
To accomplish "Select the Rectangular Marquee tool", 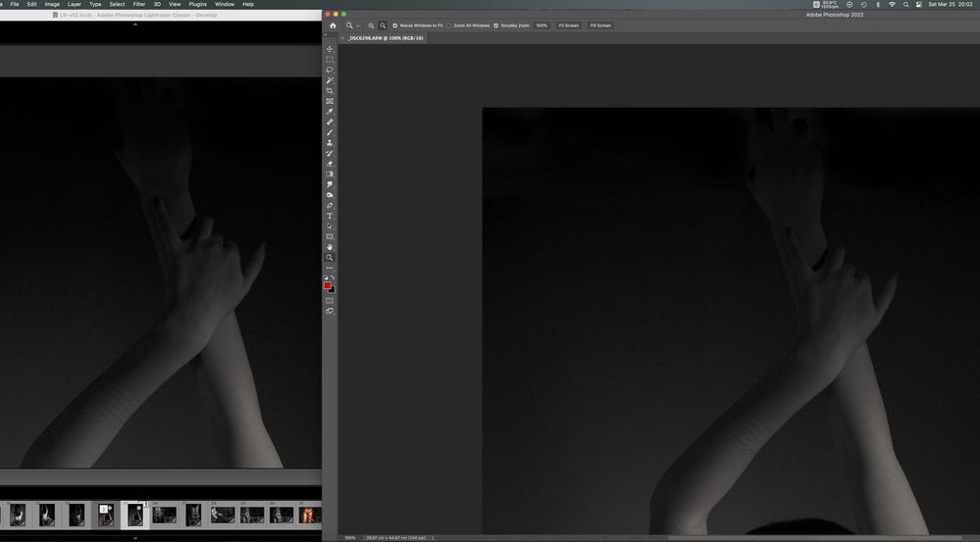I will [330, 60].
